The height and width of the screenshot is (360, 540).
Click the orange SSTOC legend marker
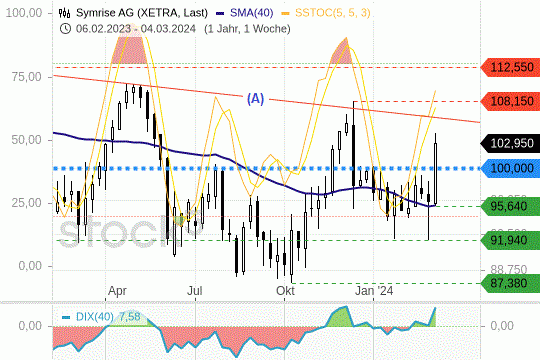pyautogui.click(x=285, y=14)
